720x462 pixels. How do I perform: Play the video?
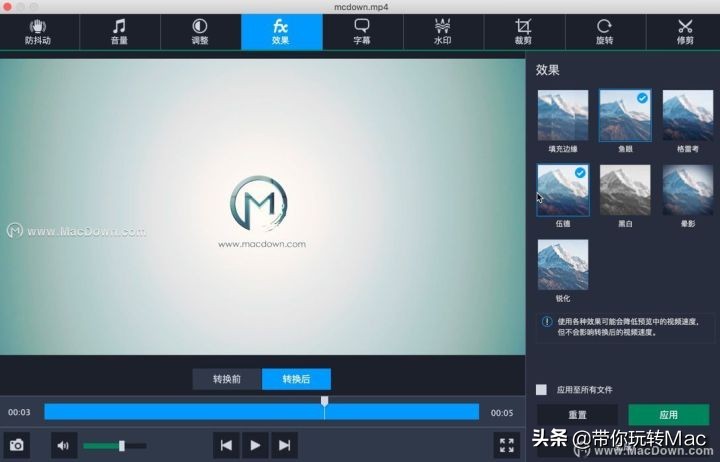click(255, 445)
